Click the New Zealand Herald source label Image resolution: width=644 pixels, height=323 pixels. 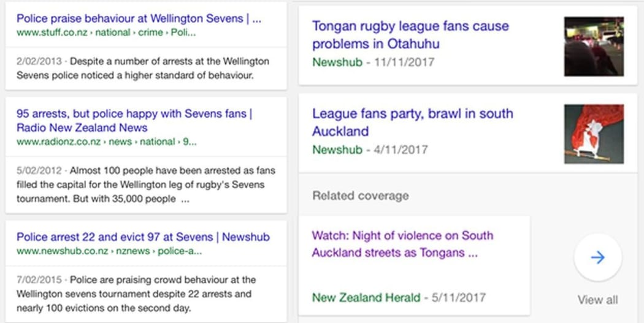(366, 298)
